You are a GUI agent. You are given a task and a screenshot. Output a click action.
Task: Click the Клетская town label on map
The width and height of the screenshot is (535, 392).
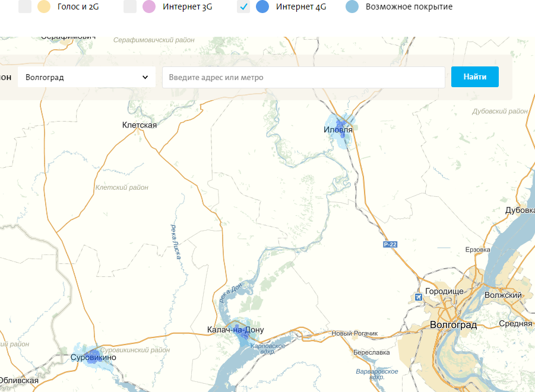[139, 125]
